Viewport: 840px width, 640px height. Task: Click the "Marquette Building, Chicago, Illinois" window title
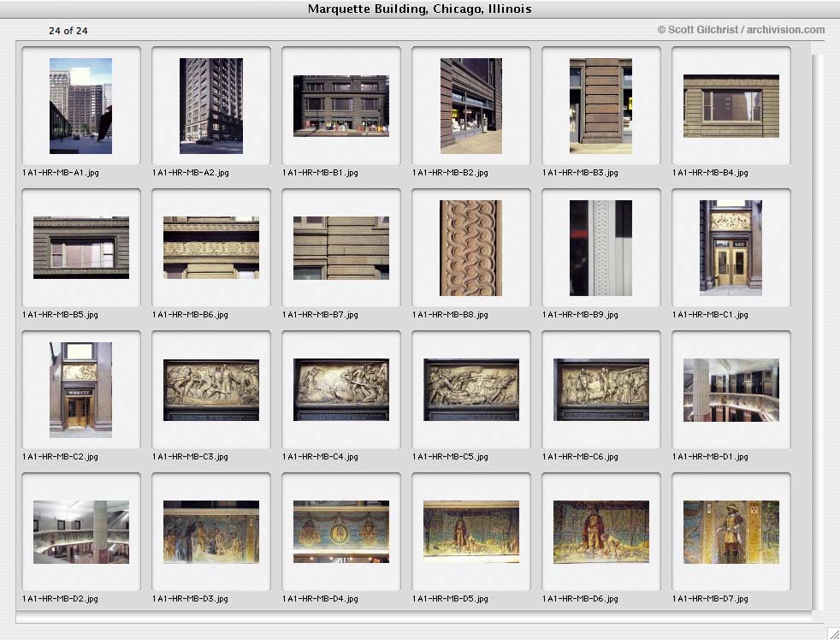pyautogui.click(x=419, y=9)
